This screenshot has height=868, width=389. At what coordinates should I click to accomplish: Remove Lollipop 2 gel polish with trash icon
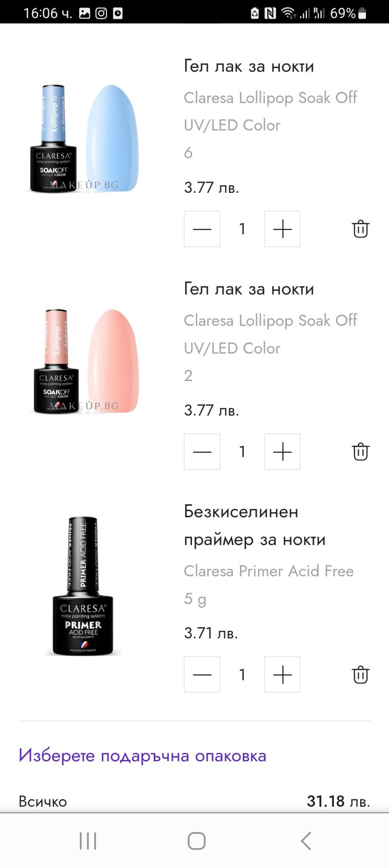click(361, 451)
